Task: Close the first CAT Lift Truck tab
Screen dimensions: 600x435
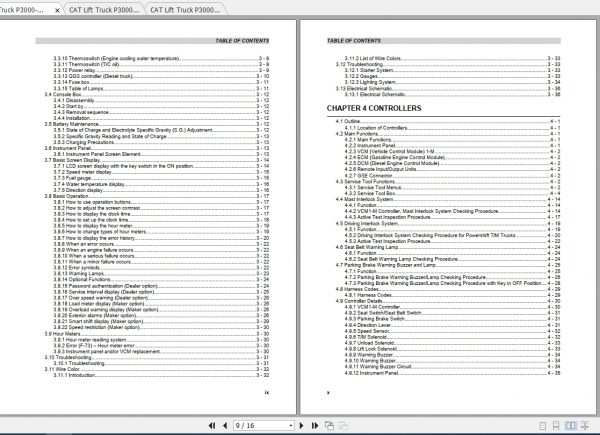Action: pos(57,10)
